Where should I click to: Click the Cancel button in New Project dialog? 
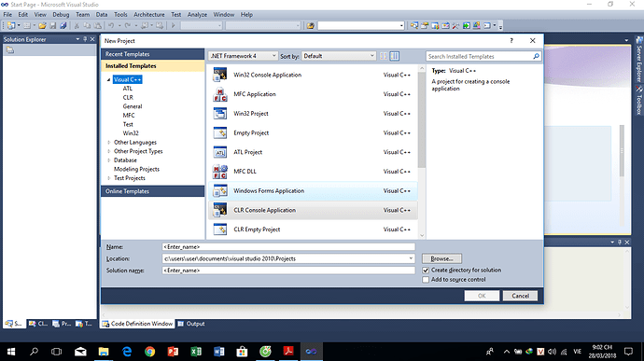point(520,296)
